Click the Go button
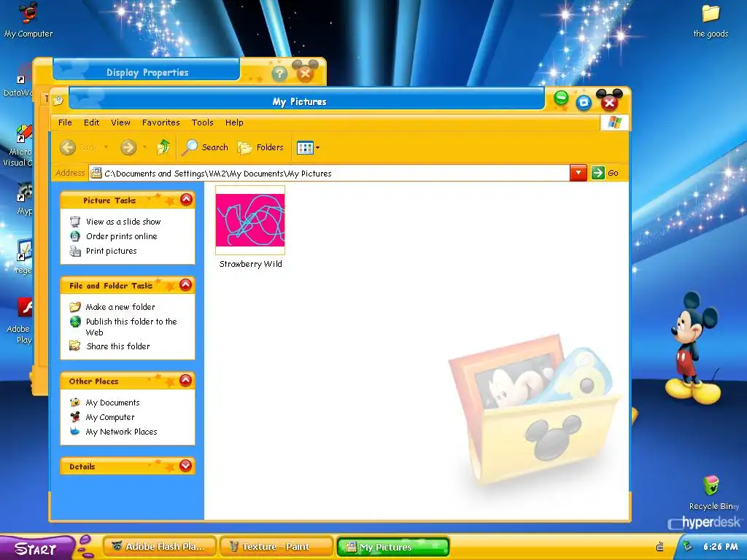 coord(605,173)
